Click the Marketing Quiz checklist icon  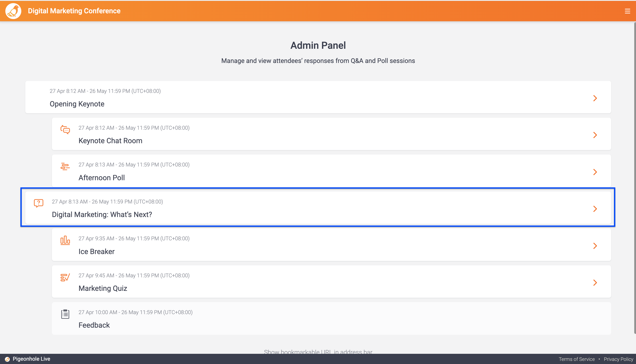tap(65, 277)
